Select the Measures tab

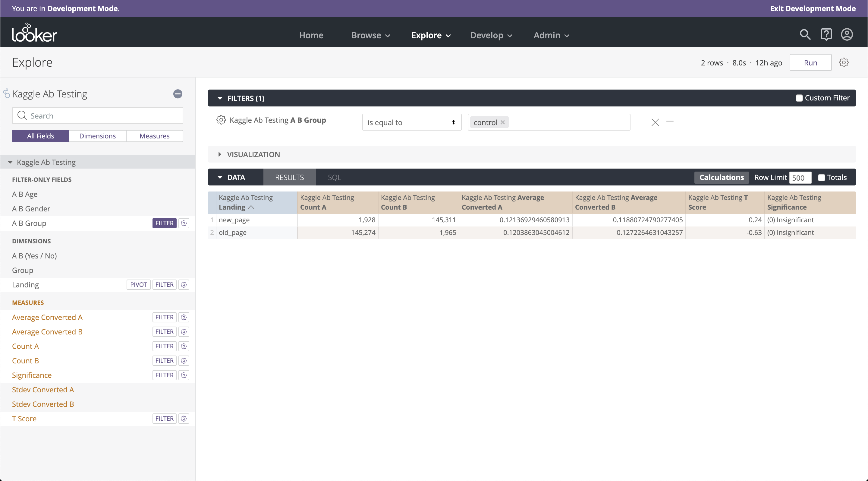point(154,136)
